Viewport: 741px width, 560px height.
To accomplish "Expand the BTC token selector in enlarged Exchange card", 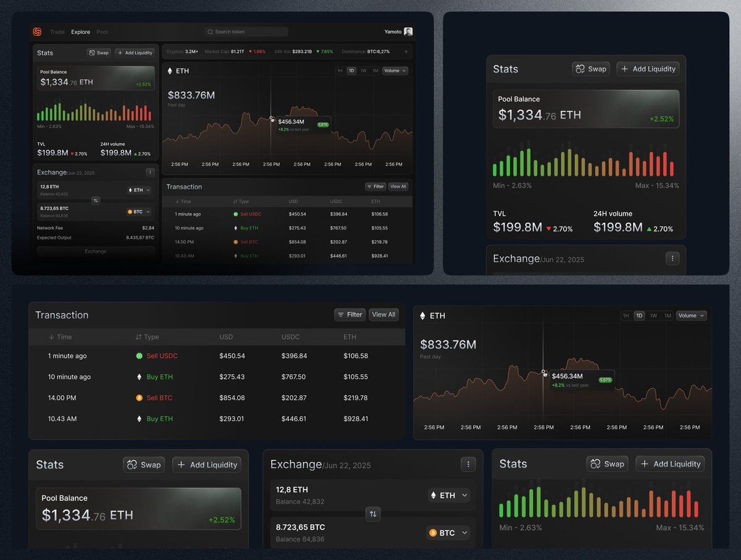I will (x=448, y=533).
